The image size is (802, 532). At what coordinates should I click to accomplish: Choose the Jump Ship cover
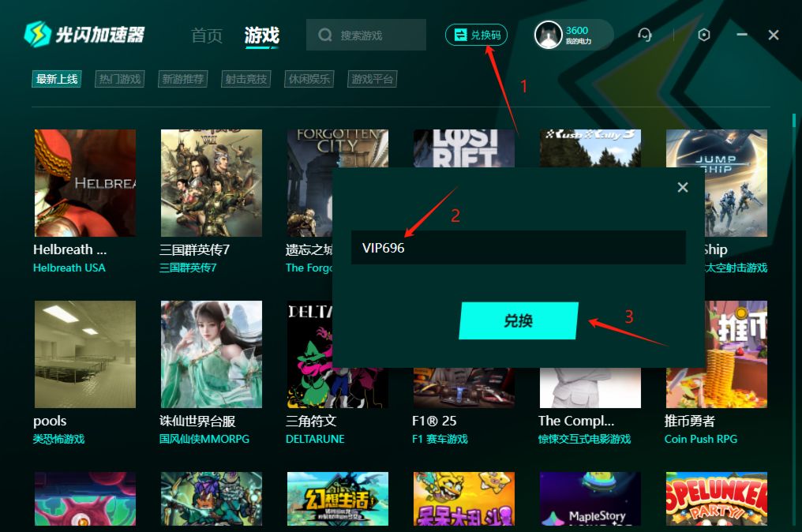(736, 183)
